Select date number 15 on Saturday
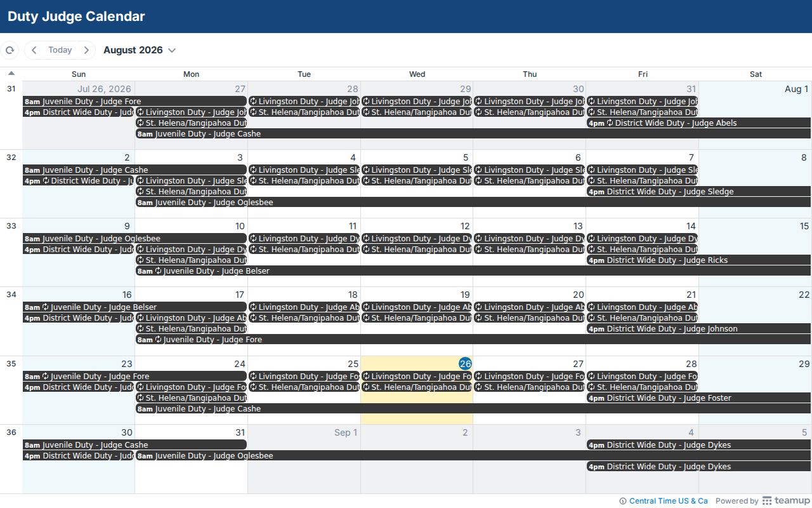The image size is (812, 508). [804, 226]
